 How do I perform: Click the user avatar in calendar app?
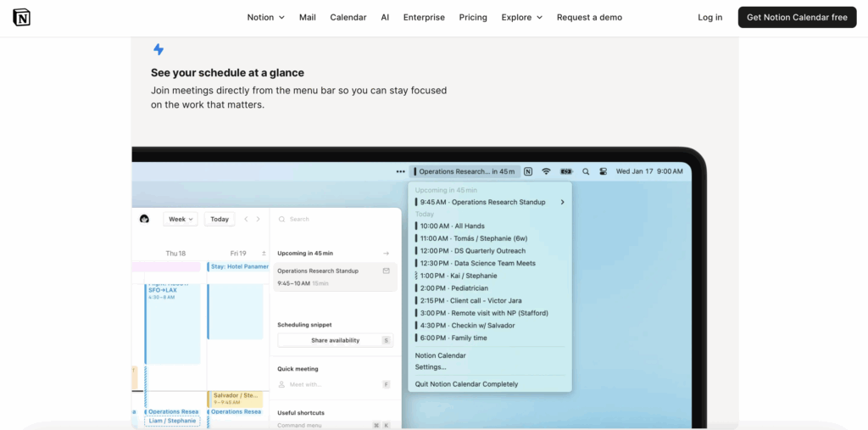pyautogui.click(x=144, y=219)
